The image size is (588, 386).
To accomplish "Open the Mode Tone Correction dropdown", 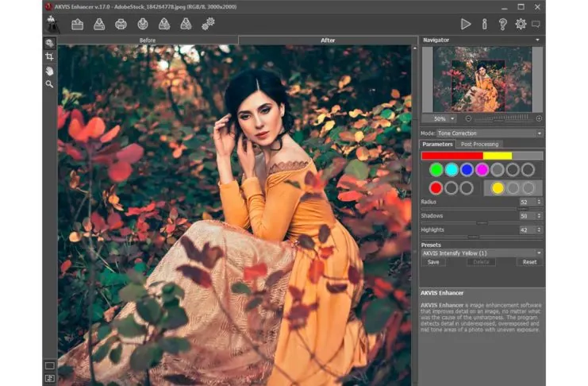I will (x=490, y=133).
